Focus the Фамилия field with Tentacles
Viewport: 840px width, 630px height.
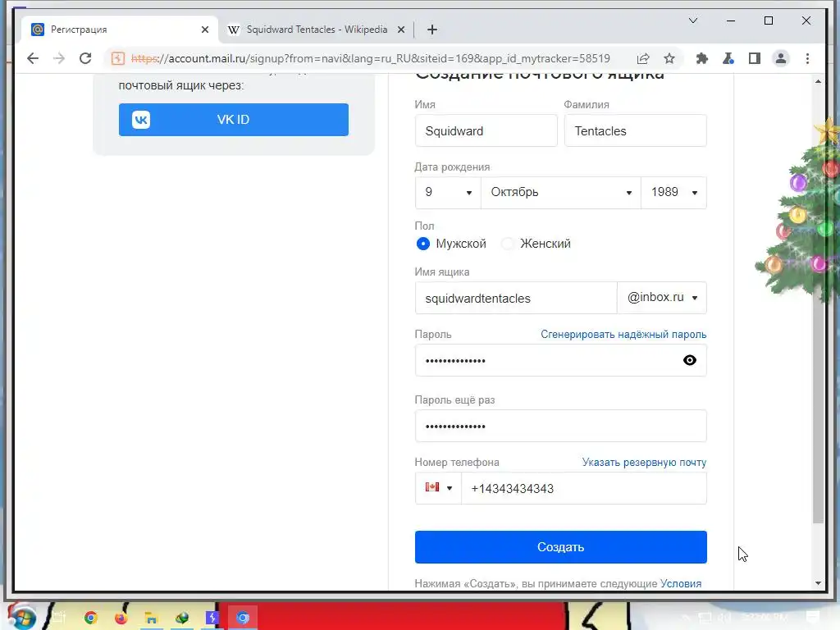point(636,130)
